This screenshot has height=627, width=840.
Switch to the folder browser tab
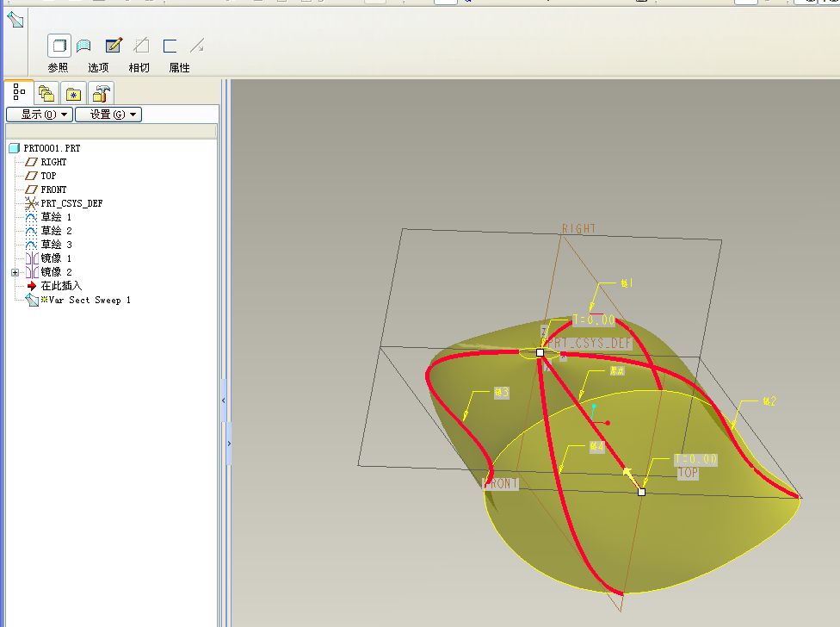(46, 94)
